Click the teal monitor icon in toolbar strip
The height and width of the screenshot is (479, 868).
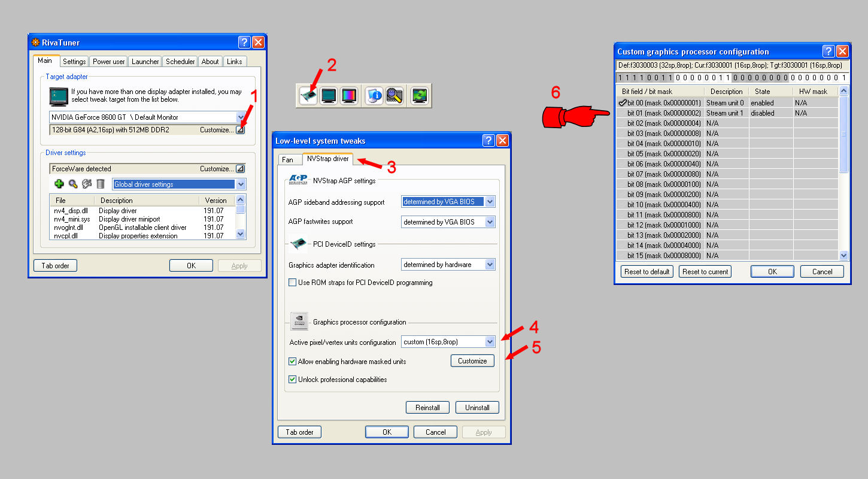click(x=329, y=96)
